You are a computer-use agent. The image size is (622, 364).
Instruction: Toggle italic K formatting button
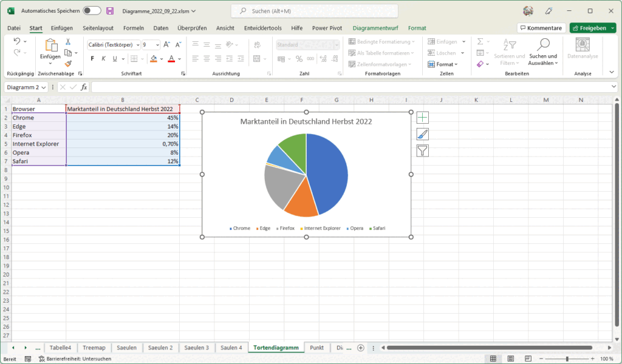coord(103,59)
